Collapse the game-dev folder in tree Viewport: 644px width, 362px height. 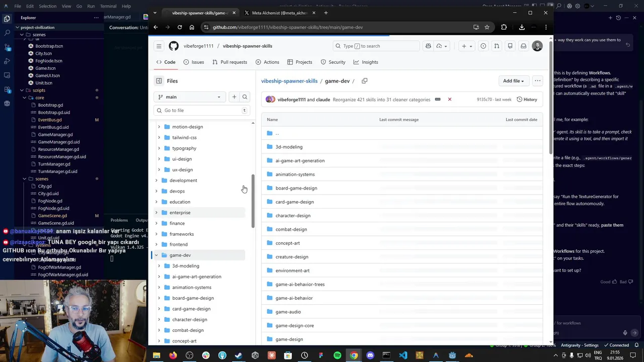tap(156, 255)
